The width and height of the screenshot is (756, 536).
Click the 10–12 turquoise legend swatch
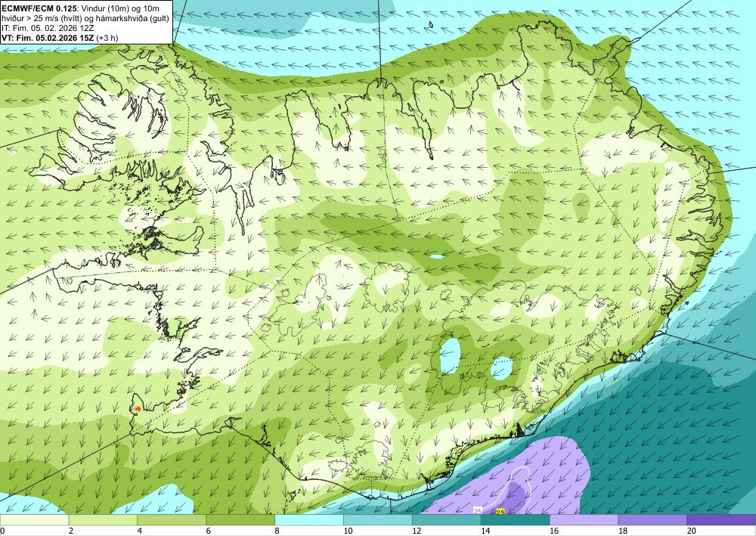pyautogui.click(x=377, y=520)
